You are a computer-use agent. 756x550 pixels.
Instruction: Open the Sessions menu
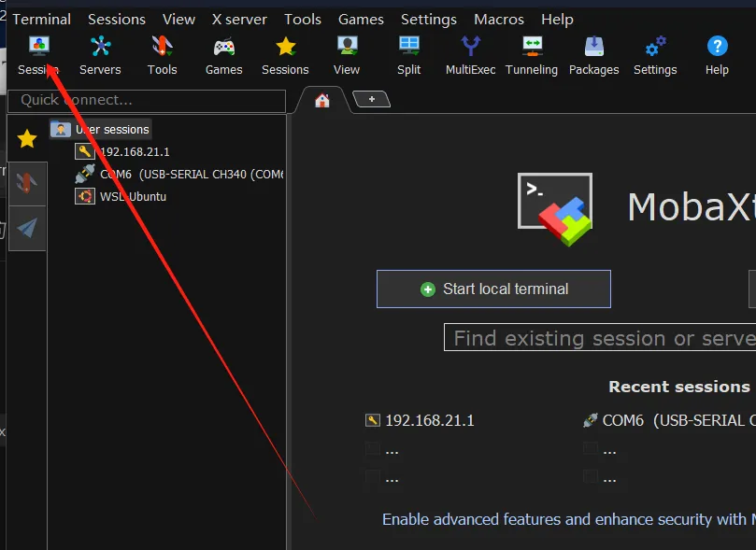[x=117, y=20]
